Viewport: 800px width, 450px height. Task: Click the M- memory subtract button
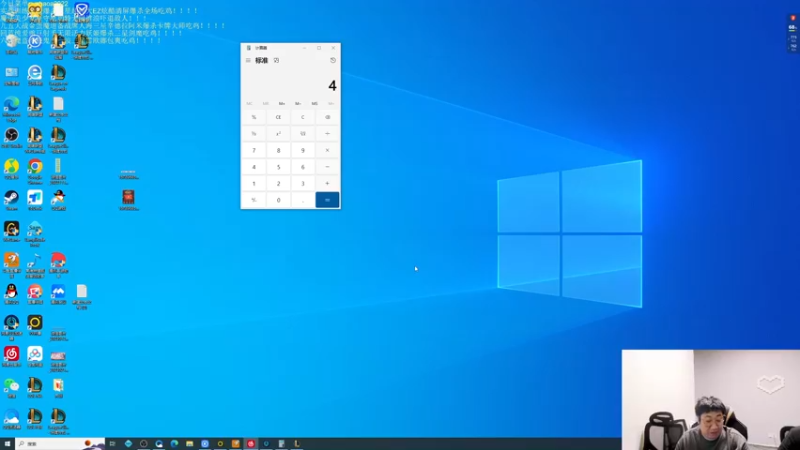298,104
